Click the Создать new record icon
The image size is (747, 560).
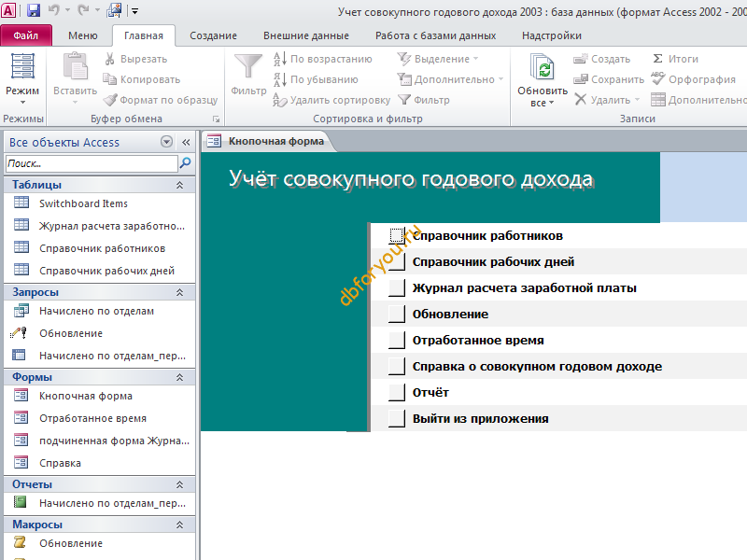580,59
